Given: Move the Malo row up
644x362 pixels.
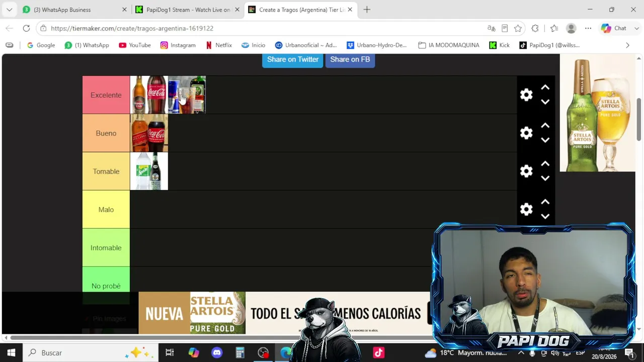Looking at the screenshot, I should tap(545, 202).
